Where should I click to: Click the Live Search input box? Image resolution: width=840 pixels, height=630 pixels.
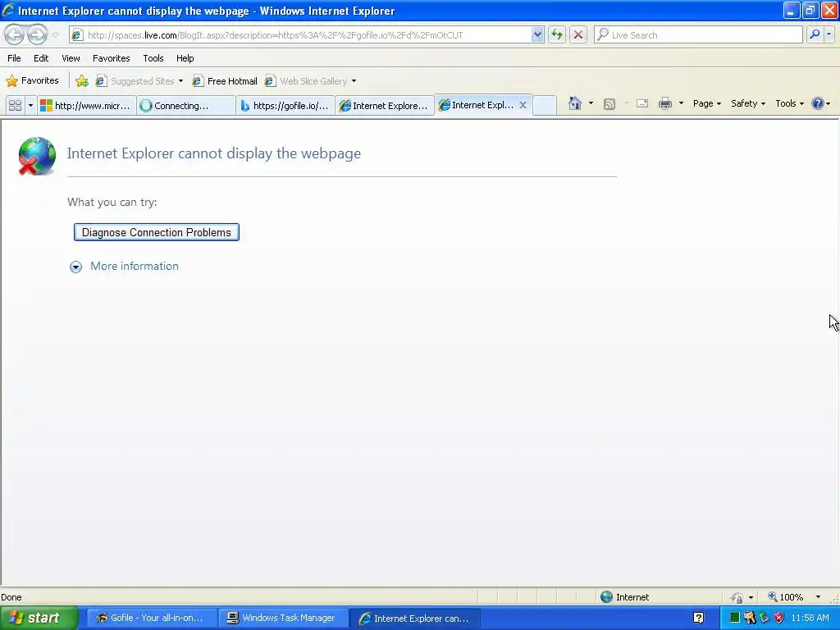(698, 34)
